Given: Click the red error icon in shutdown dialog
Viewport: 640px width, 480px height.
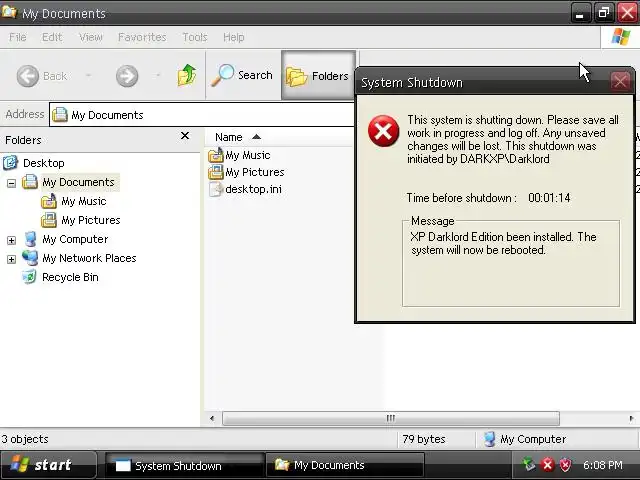Looking at the screenshot, I should coord(383,131).
